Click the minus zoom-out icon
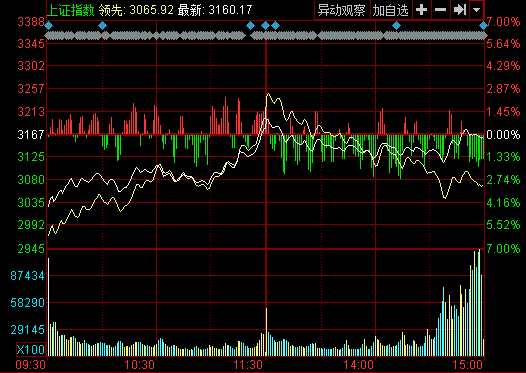The height and width of the screenshot is (373, 526). click(440, 10)
